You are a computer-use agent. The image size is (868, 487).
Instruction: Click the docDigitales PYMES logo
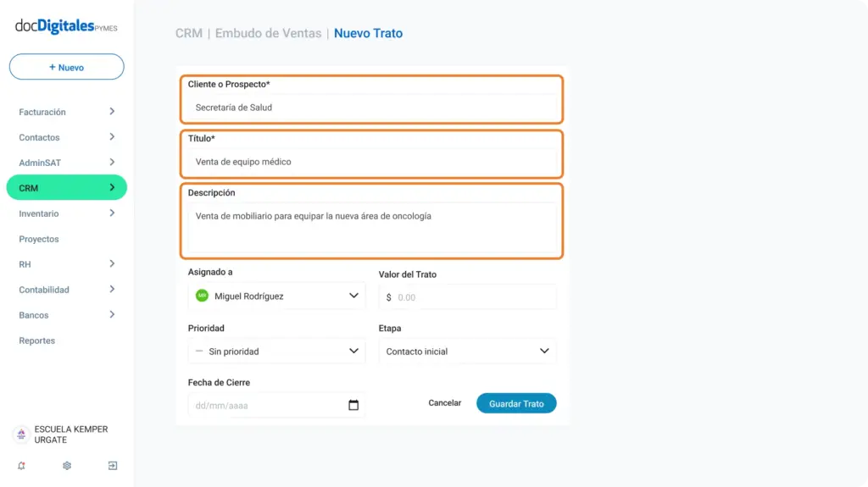(x=66, y=26)
